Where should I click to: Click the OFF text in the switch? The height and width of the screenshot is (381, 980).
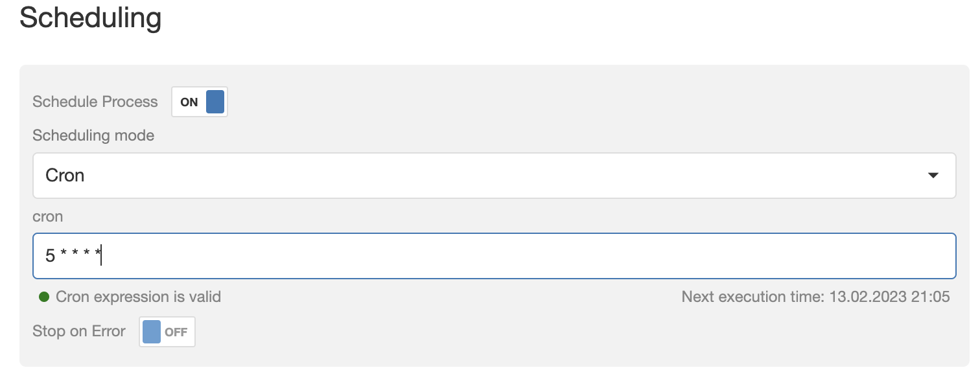click(176, 332)
